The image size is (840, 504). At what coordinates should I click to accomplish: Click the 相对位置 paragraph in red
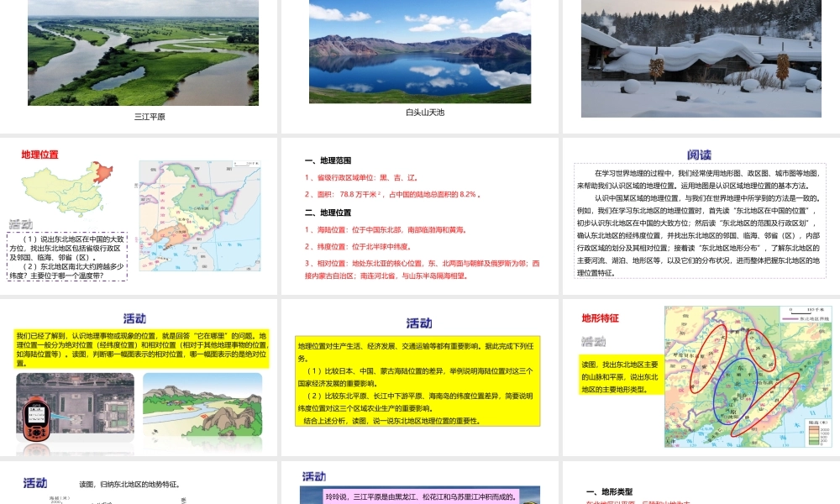coord(423,270)
